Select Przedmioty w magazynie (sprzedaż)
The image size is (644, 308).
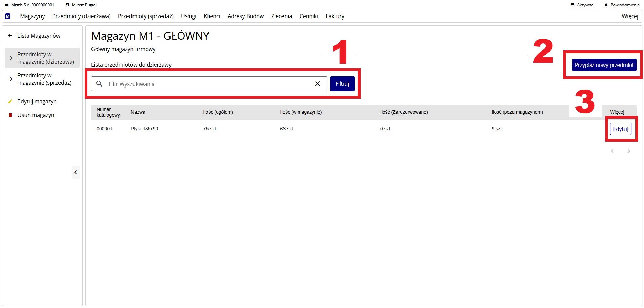pyautogui.click(x=44, y=79)
